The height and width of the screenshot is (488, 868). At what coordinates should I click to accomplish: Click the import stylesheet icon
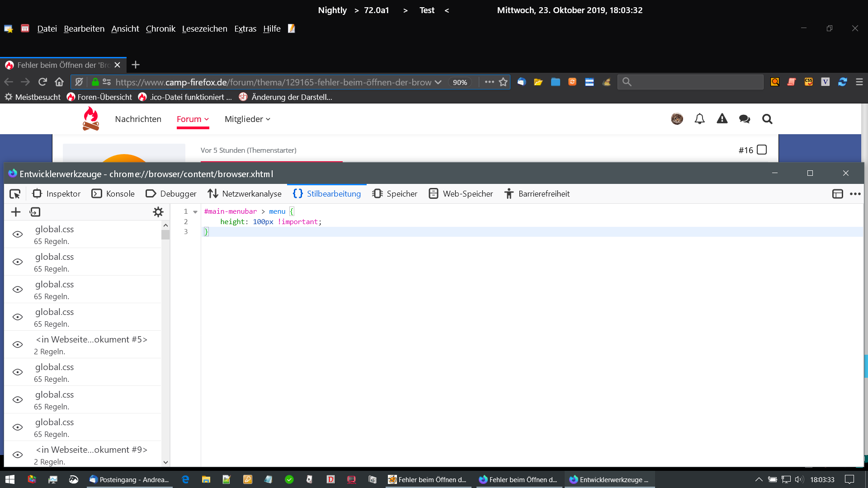[35, 212]
